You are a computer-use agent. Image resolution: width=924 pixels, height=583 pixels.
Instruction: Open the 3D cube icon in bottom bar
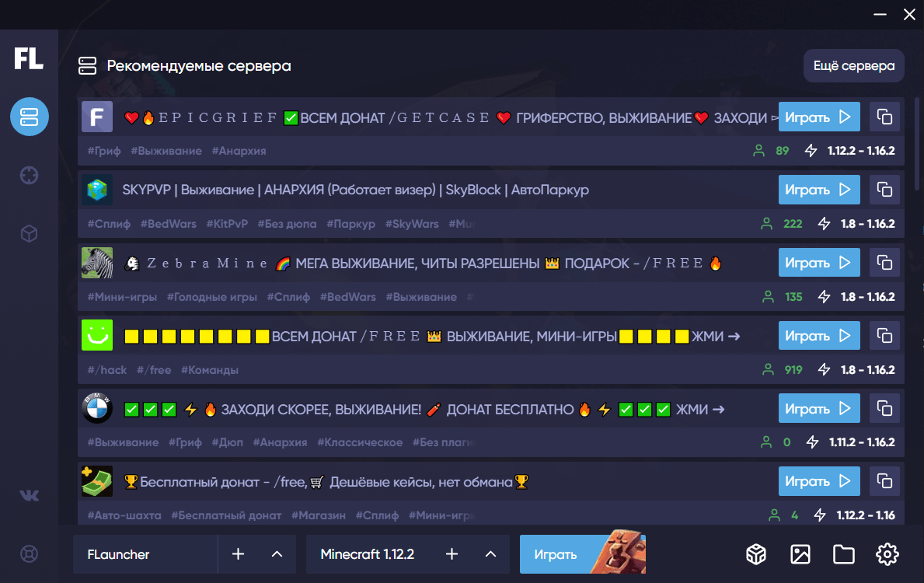click(756, 554)
